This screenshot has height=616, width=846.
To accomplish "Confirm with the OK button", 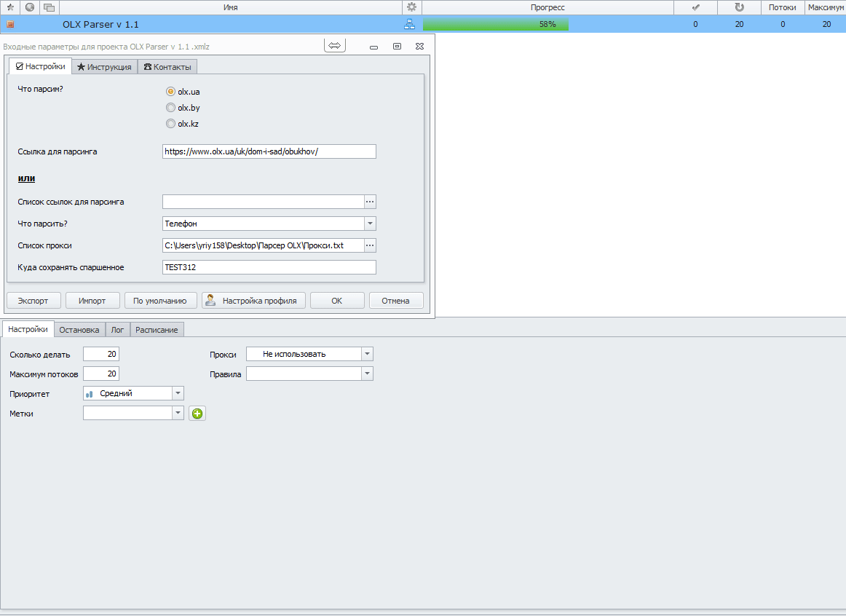I will coord(336,301).
